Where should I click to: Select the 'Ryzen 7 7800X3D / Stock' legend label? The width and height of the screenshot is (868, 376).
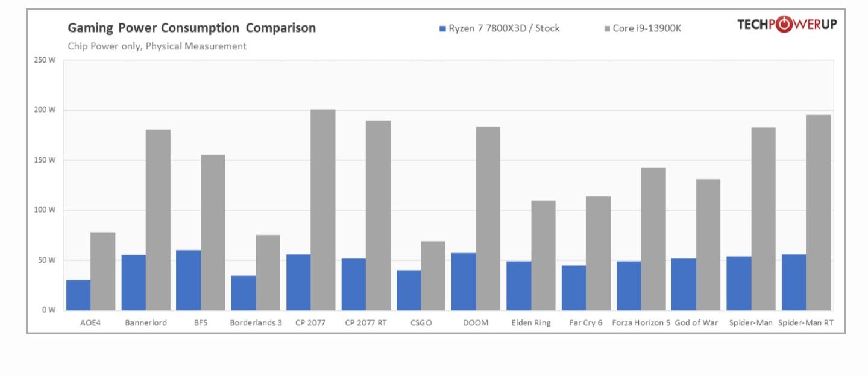click(x=504, y=28)
